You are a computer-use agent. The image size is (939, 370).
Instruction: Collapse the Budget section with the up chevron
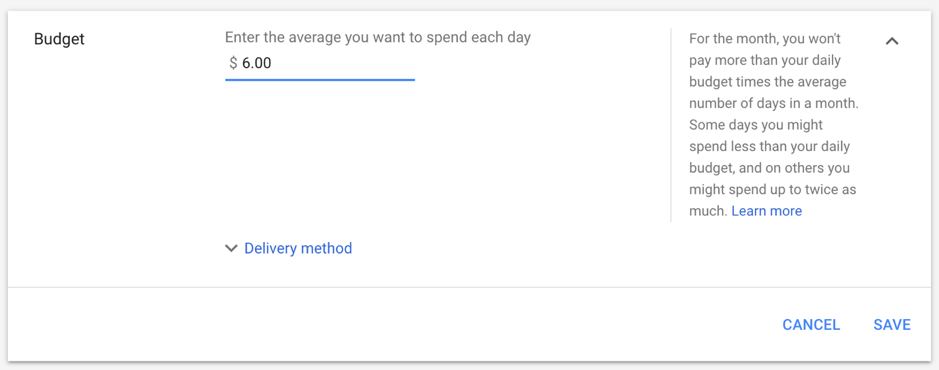tap(892, 41)
